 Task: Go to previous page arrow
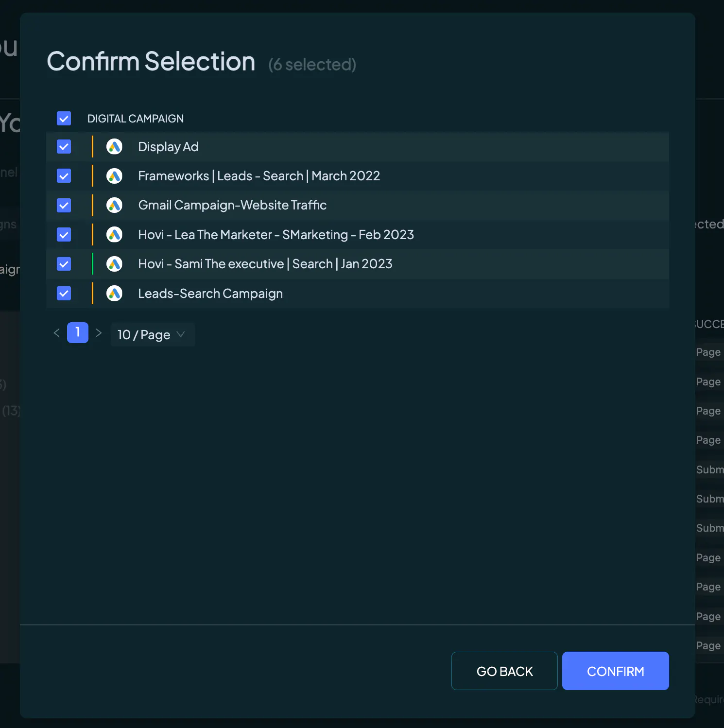[56, 333]
